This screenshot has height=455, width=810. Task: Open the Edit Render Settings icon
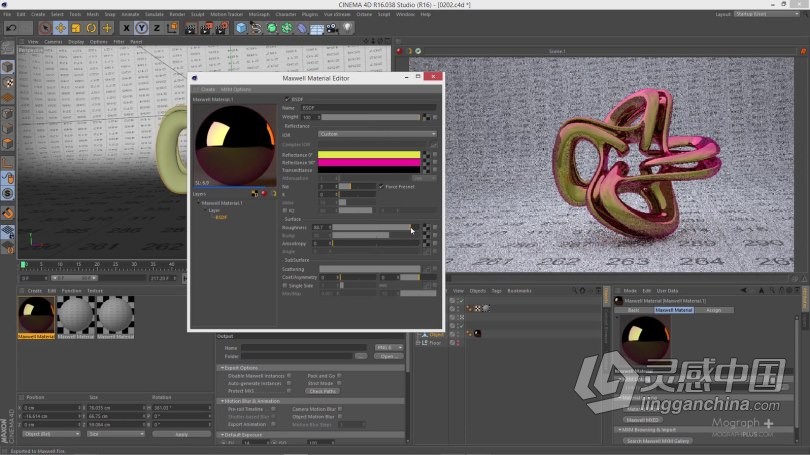(221, 28)
